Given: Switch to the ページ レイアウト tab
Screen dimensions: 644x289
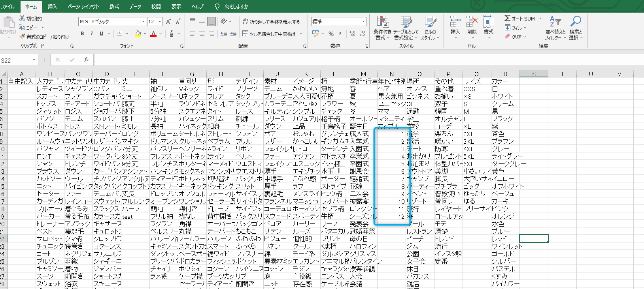Looking at the screenshot, I should tap(83, 6).
